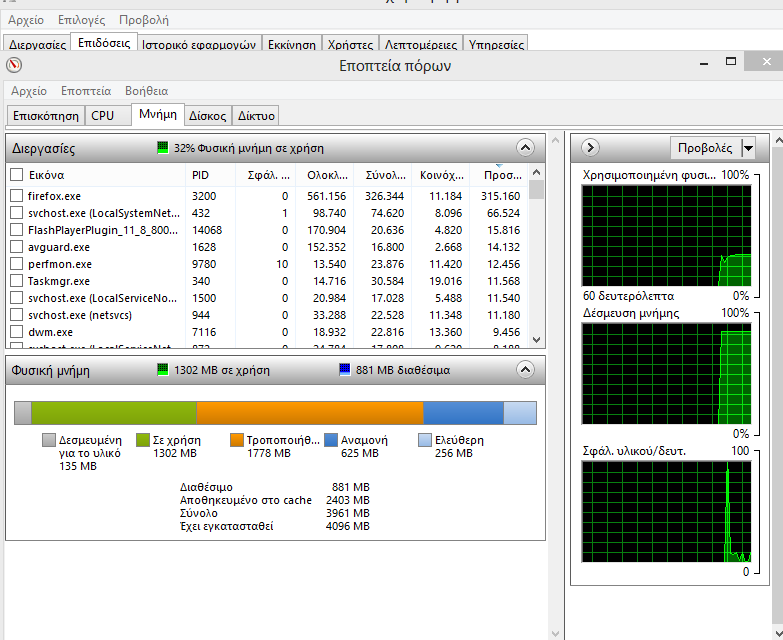This screenshot has height=640, width=783.
Task: Switch to the Δίσκος tab
Action: point(208,116)
